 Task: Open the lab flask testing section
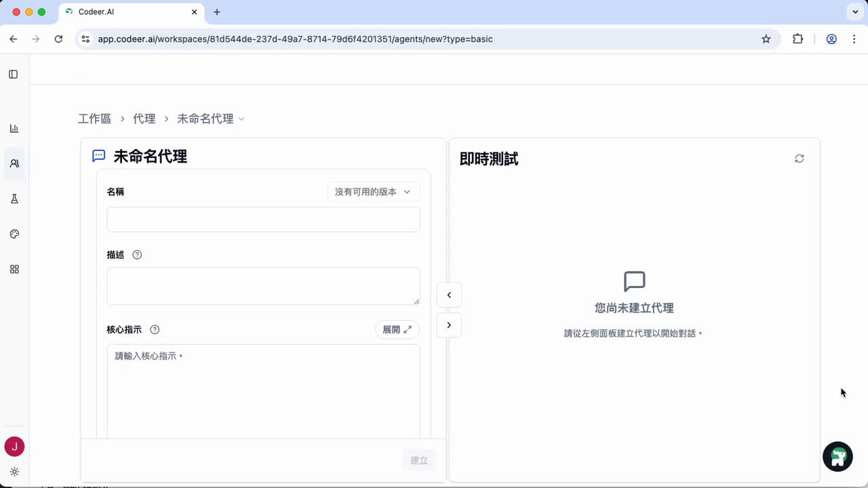click(x=14, y=199)
